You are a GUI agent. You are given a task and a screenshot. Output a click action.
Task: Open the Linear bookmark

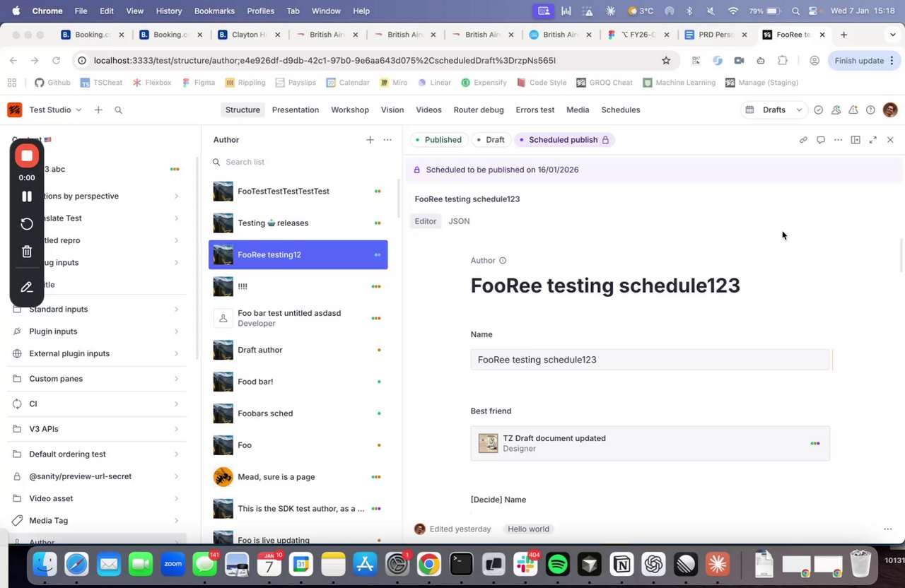435,83
